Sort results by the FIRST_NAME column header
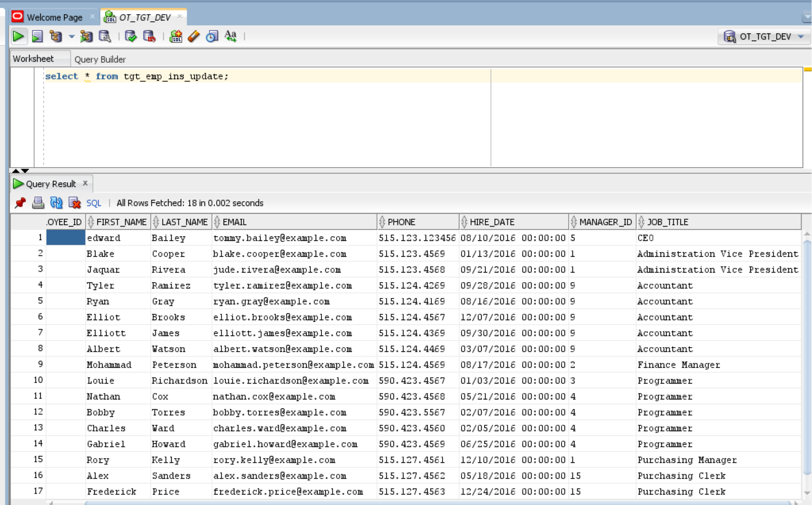The width and height of the screenshot is (812, 505). point(122,222)
